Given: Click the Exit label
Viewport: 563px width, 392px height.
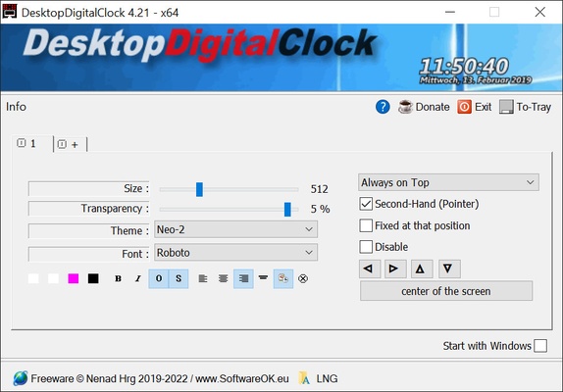Looking at the screenshot, I should pyautogui.click(x=483, y=107).
